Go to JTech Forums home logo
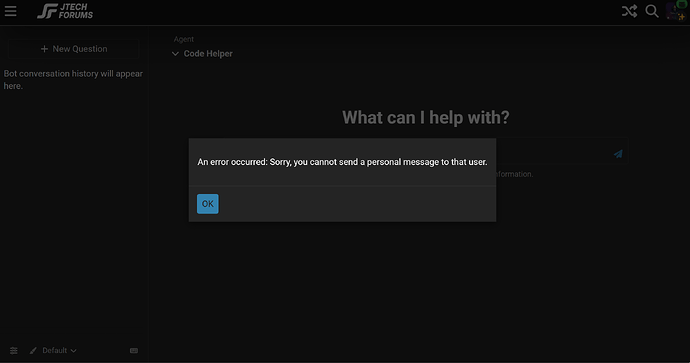The height and width of the screenshot is (363, 690). (65, 11)
